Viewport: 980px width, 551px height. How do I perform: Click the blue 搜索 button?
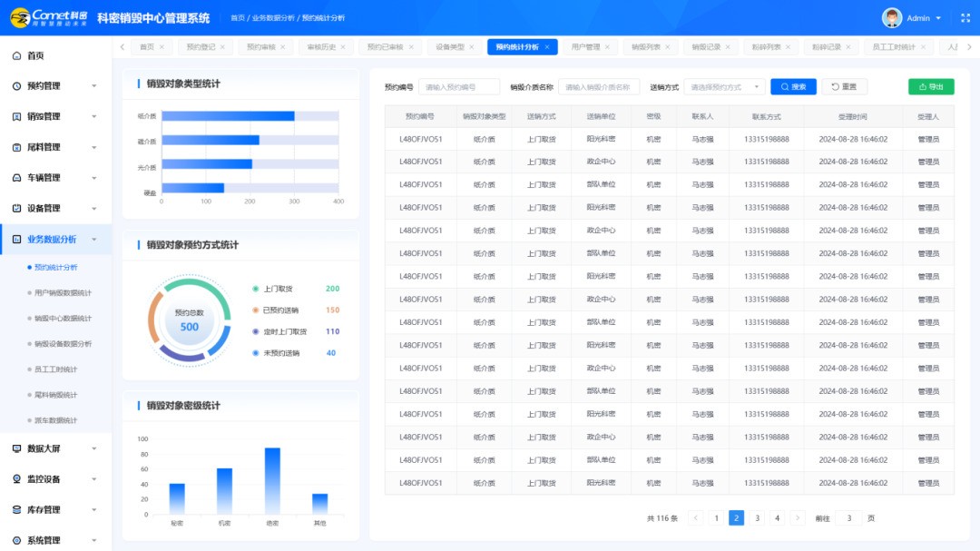[x=793, y=87]
